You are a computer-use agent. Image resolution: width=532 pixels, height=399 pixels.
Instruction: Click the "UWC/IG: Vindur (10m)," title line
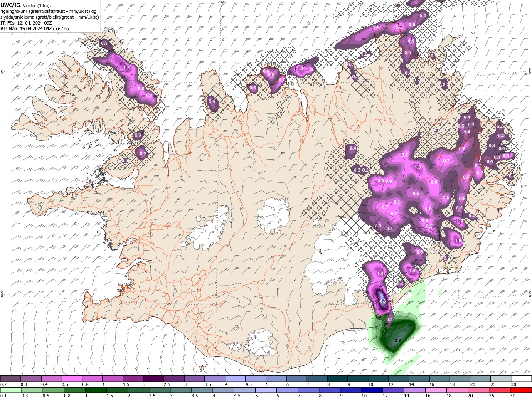click(26, 5)
